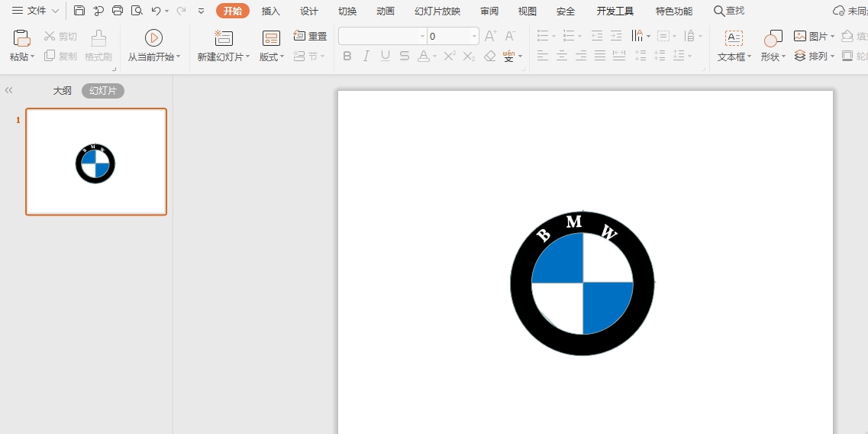The width and height of the screenshot is (868, 434).
Task: Click the Paste clipboard icon
Action: point(21,38)
